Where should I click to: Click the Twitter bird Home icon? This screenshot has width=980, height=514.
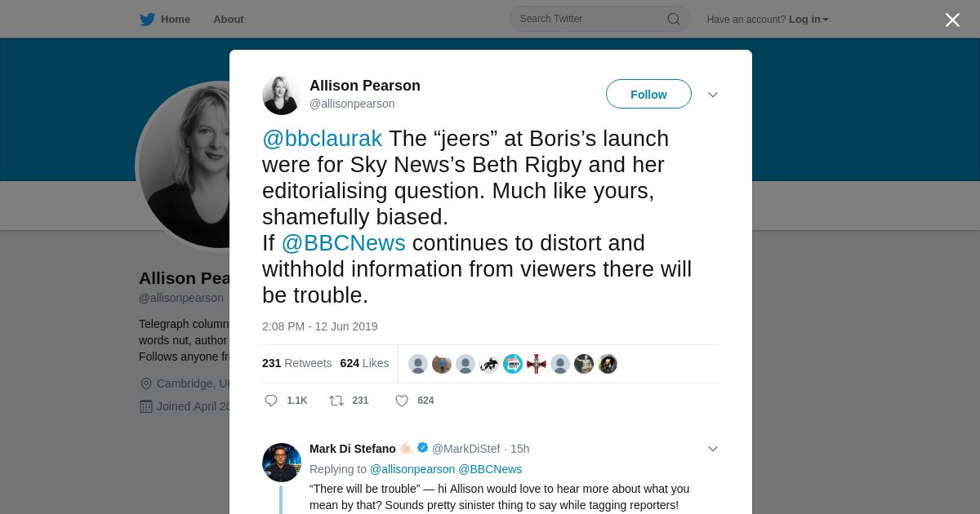147,19
